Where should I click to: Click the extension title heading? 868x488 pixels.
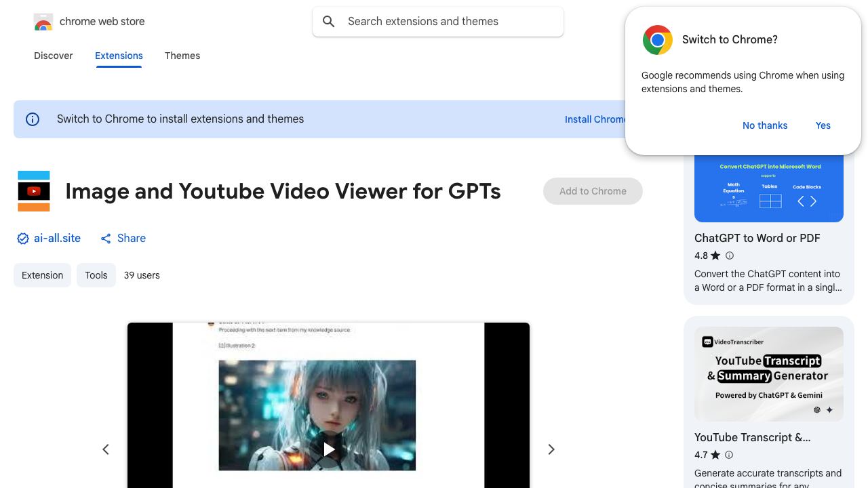(x=283, y=191)
